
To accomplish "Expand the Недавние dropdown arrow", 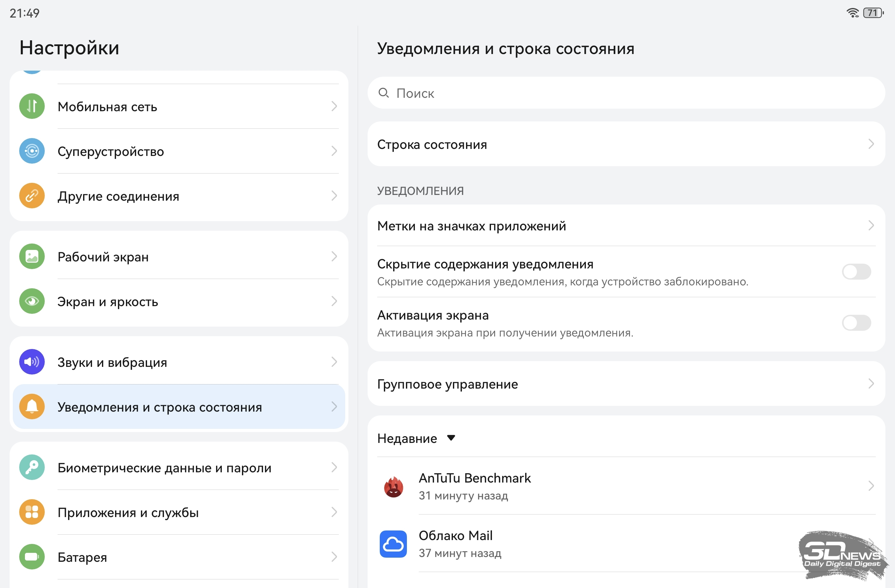I will coord(451,438).
